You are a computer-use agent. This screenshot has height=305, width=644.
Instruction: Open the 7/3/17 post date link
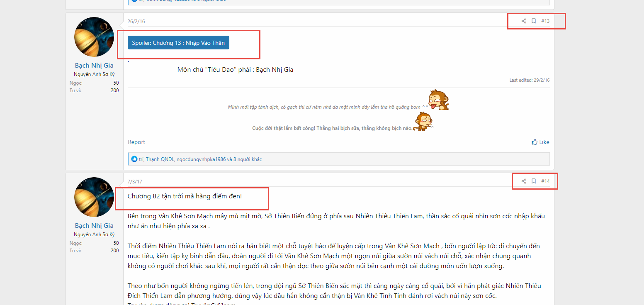point(135,182)
